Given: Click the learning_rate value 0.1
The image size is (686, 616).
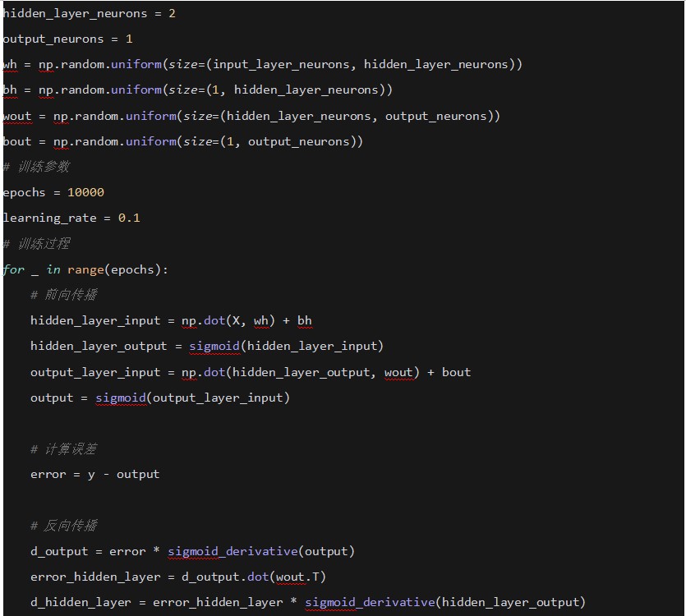Looking at the screenshot, I should [x=129, y=218].
